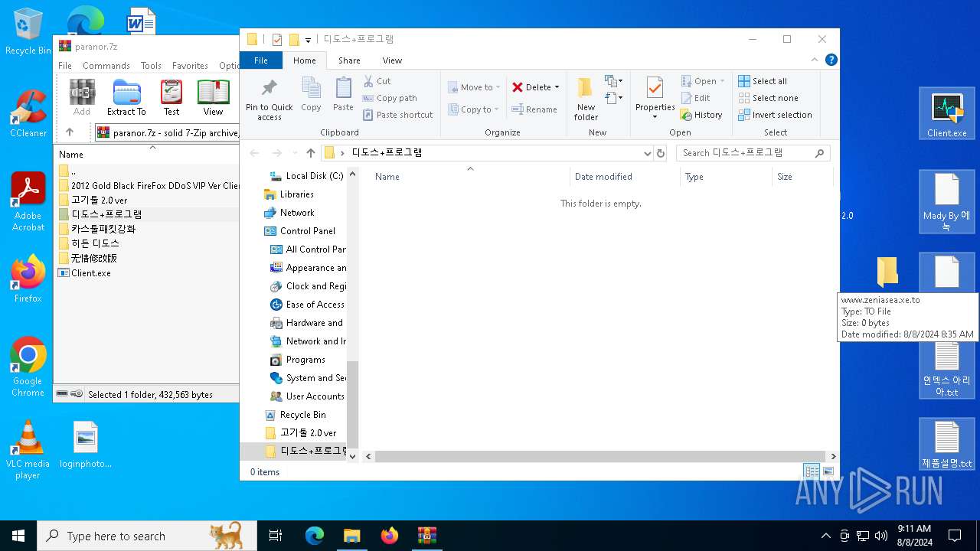
Task: Click the Edit button in the Open group
Action: click(x=696, y=98)
